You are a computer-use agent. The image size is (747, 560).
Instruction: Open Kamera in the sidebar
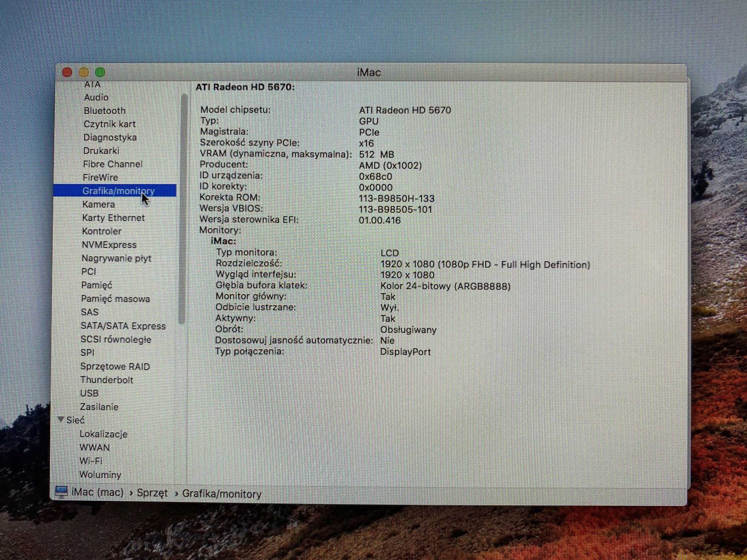[x=98, y=204]
